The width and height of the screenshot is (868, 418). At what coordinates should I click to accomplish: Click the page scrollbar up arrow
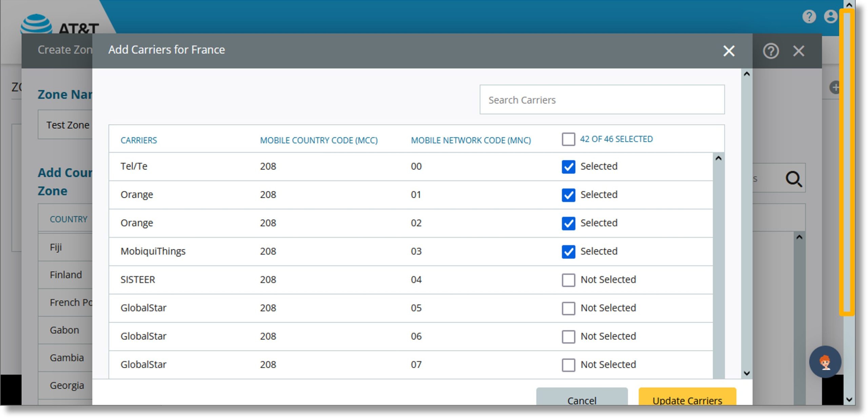pos(849,5)
